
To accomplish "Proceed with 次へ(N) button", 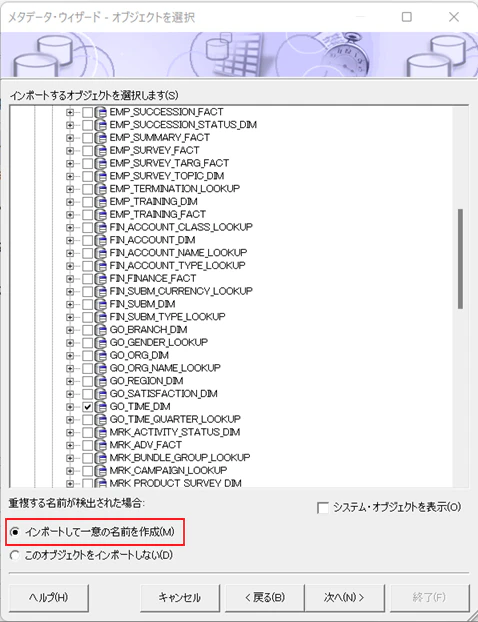I will tap(344, 597).
